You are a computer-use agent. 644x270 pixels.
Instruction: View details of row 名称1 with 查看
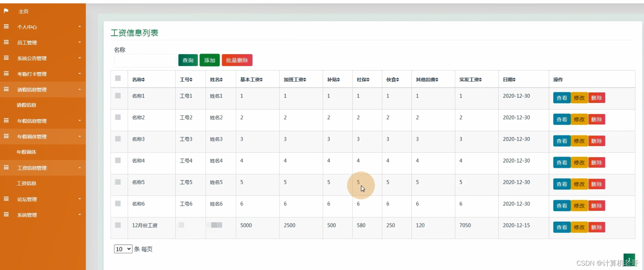tap(562, 98)
